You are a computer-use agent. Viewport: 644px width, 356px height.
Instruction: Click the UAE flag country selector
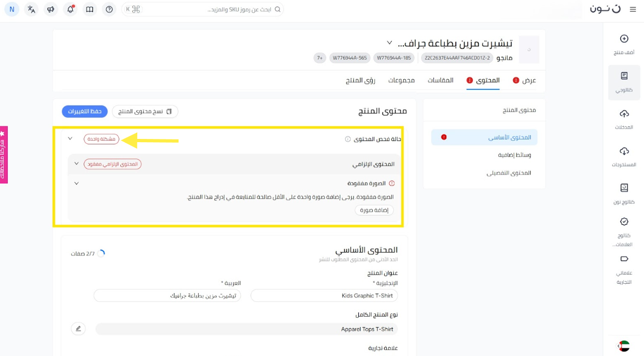pos(624,346)
